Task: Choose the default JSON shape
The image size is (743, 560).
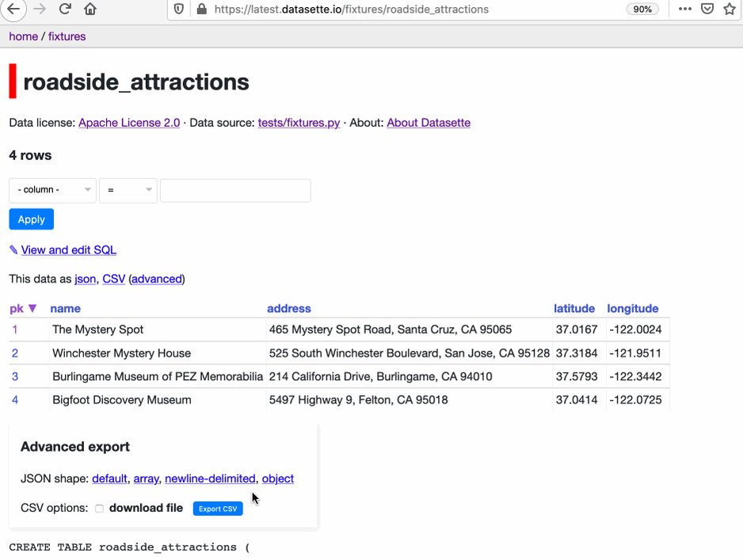Action: [109, 478]
